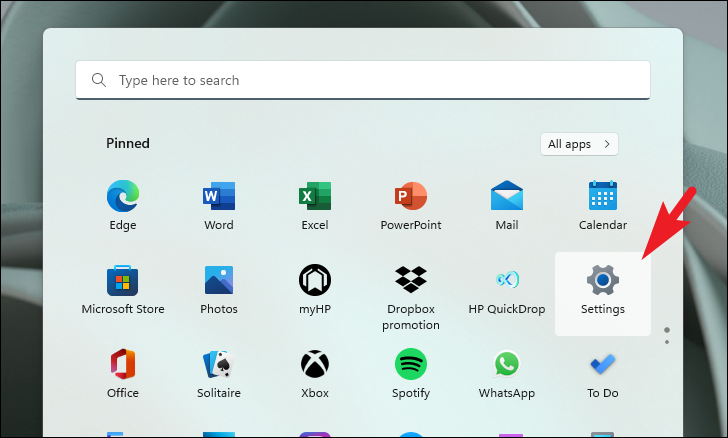Click the All apps button
The height and width of the screenshot is (438, 728).
(x=579, y=144)
